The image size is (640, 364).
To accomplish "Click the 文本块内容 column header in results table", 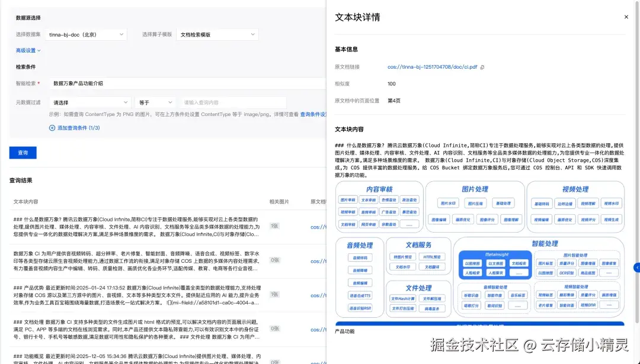I will click(25, 202).
